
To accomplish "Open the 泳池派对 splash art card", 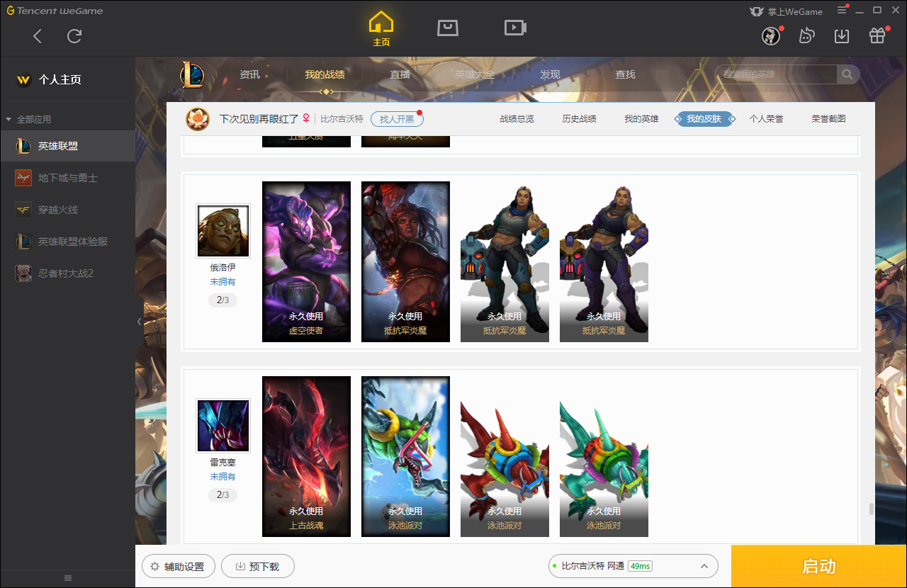I will tap(405, 456).
